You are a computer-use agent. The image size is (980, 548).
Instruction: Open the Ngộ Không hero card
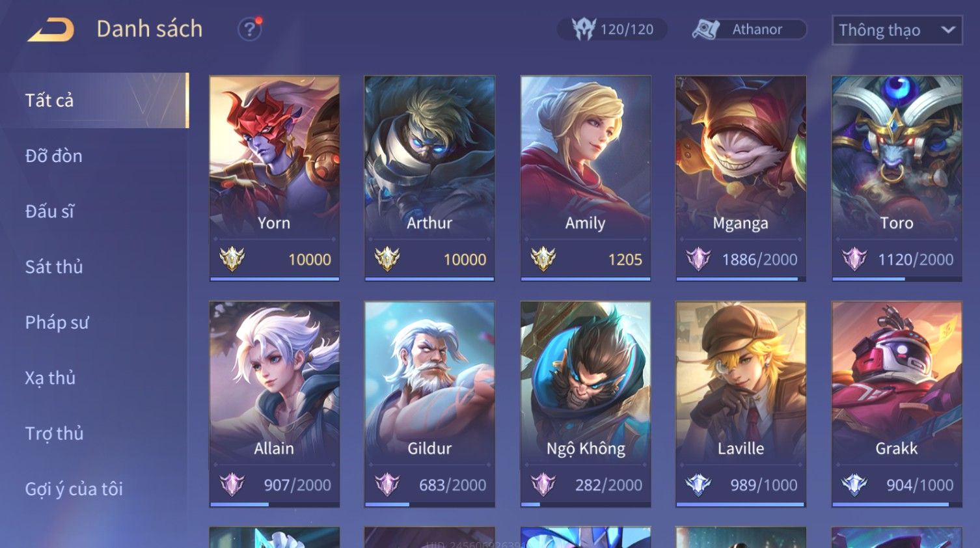click(x=586, y=404)
